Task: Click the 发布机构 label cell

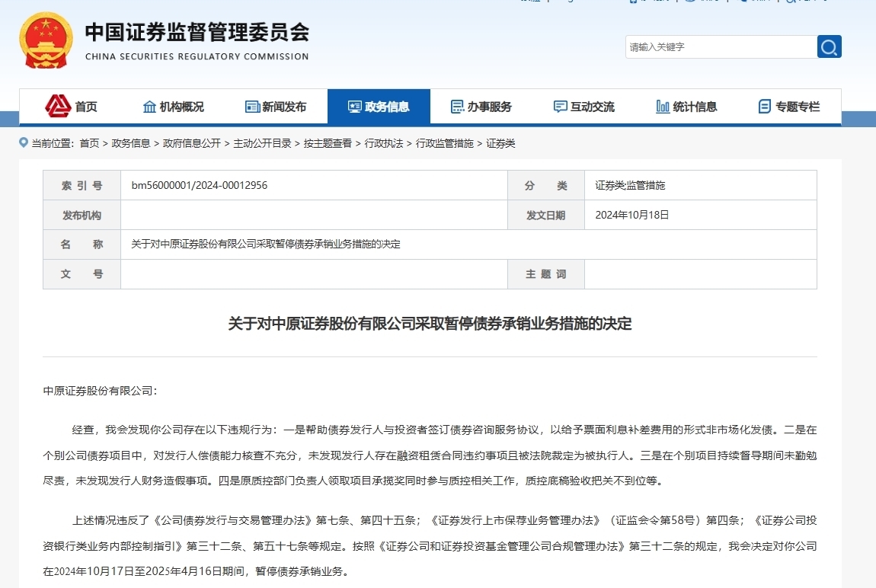Action: (82, 215)
